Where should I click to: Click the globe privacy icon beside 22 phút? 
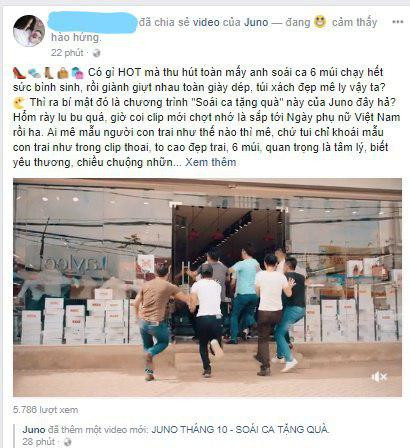pyautogui.click(x=96, y=53)
